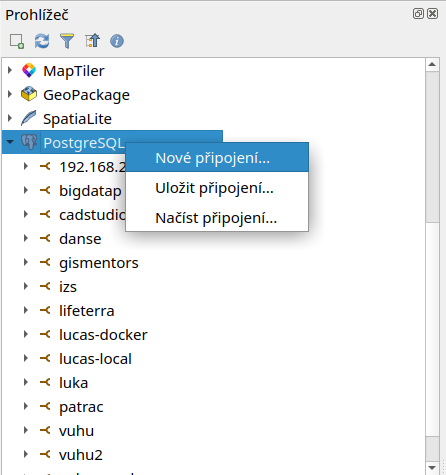
Task: Expand the izs connection
Action: pos(26,286)
